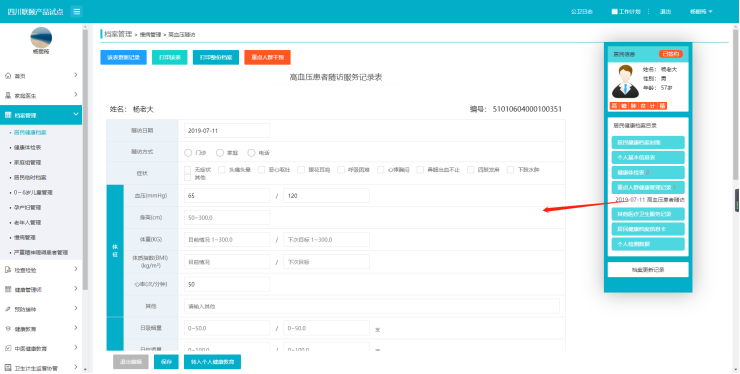Expand the 家庭医生 menu chevron

click(76, 95)
